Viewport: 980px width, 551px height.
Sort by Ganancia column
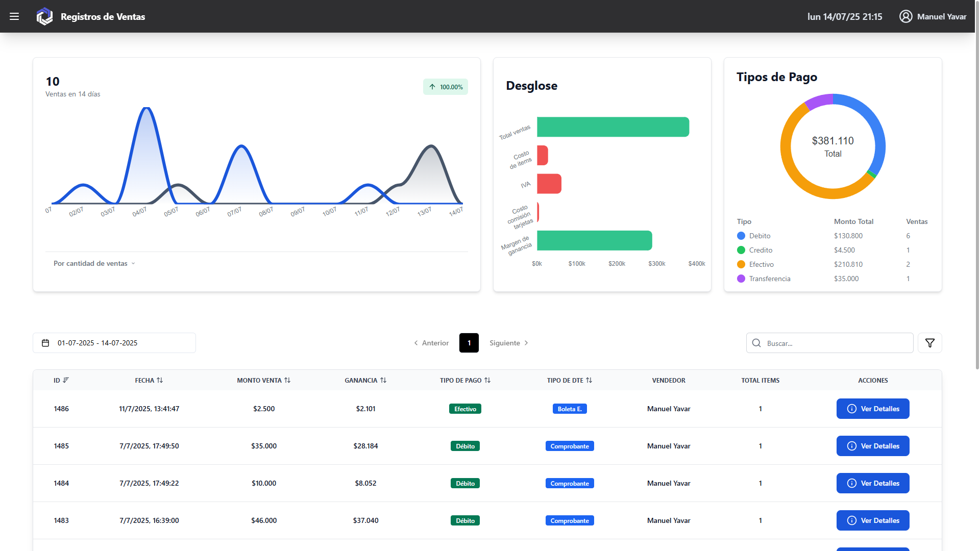(x=365, y=380)
